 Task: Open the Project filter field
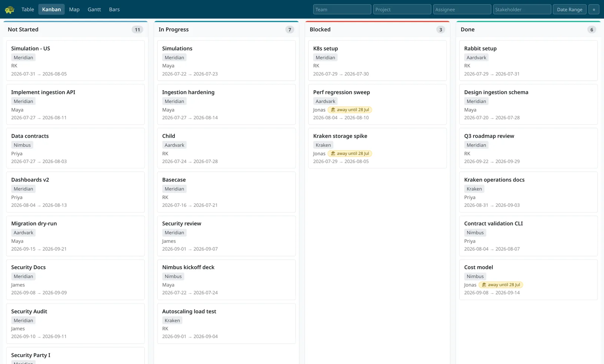click(x=402, y=9)
